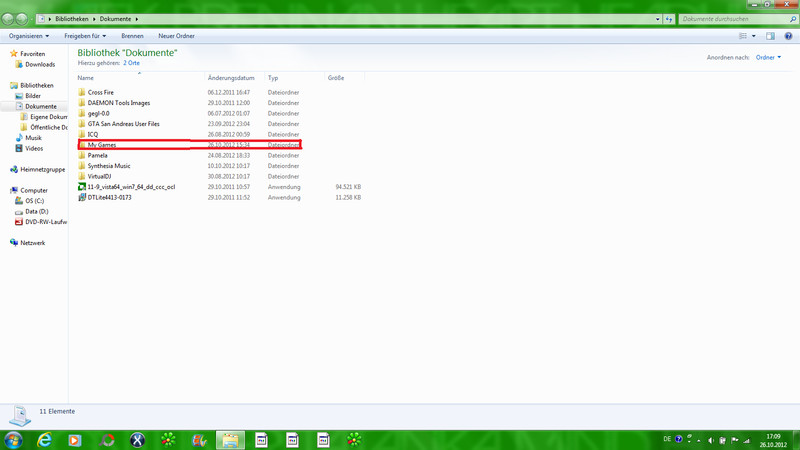Select Downloads under Favoriten
The height and width of the screenshot is (450, 800).
[x=40, y=64]
